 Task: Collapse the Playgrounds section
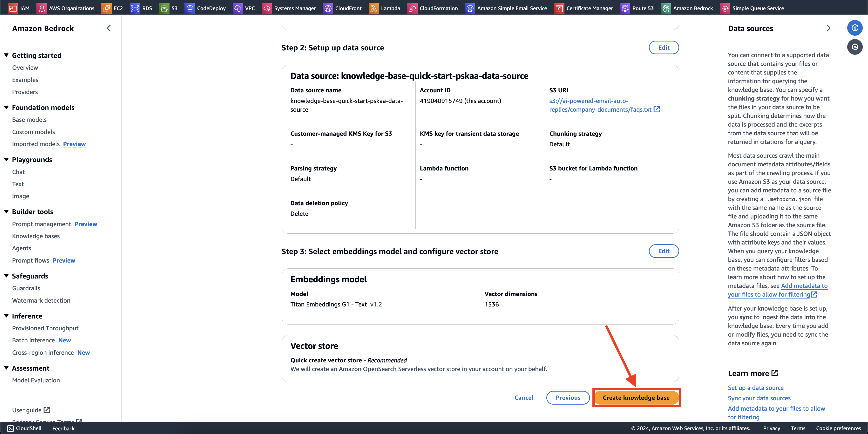tap(7, 159)
